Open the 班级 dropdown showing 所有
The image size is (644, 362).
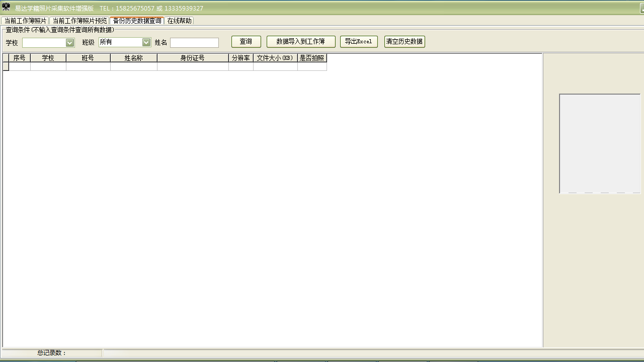146,43
